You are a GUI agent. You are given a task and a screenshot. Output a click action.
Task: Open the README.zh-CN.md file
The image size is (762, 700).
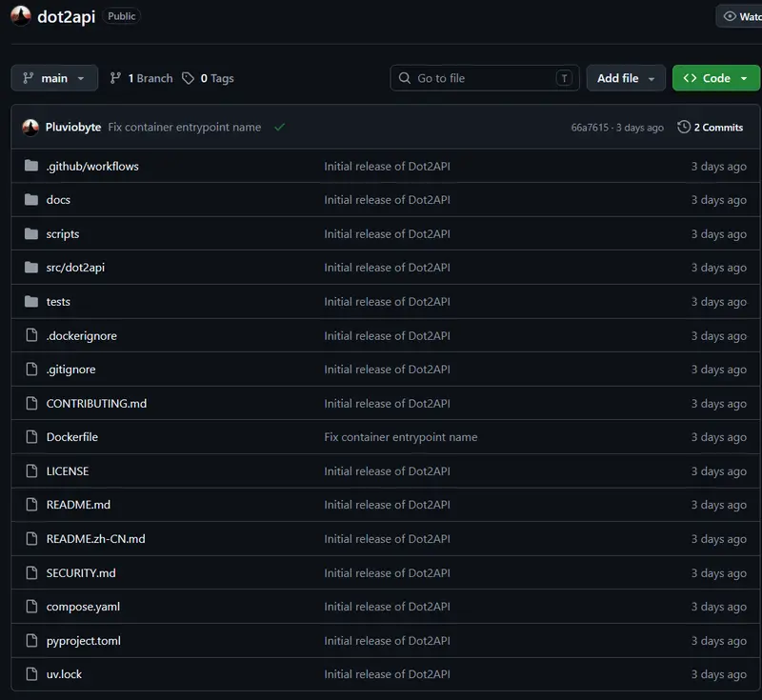click(x=96, y=539)
